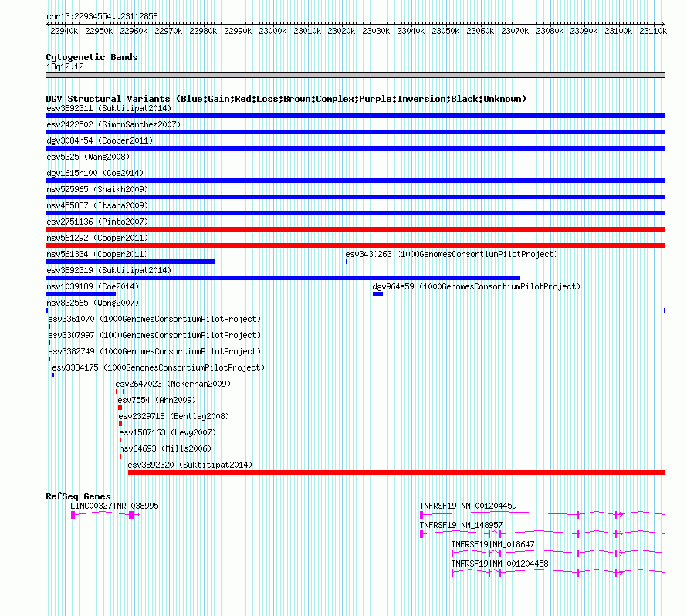Click the chr13:22934554..23112858 coordinates label
This screenshot has width=687, height=616.
[x=102, y=17]
